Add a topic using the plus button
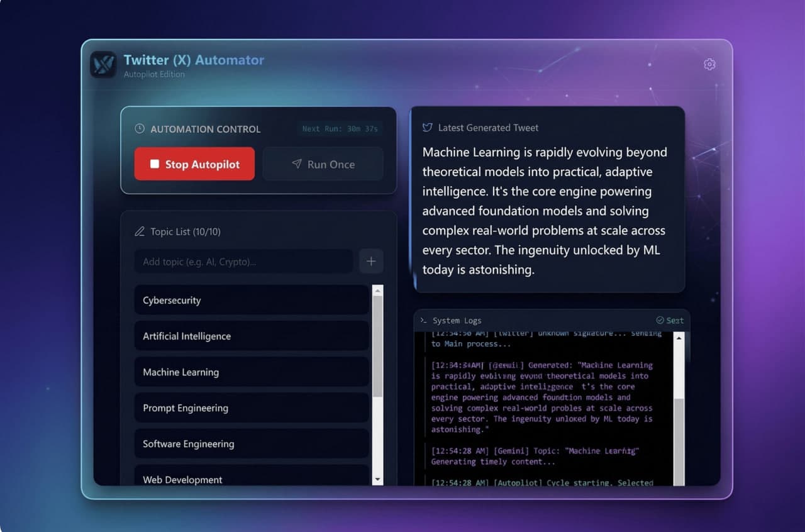Image resolution: width=805 pixels, height=532 pixels. (x=371, y=261)
